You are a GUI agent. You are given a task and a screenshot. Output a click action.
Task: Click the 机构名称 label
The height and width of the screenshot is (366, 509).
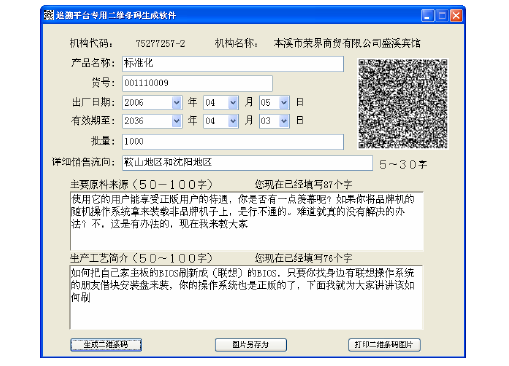tap(236, 43)
